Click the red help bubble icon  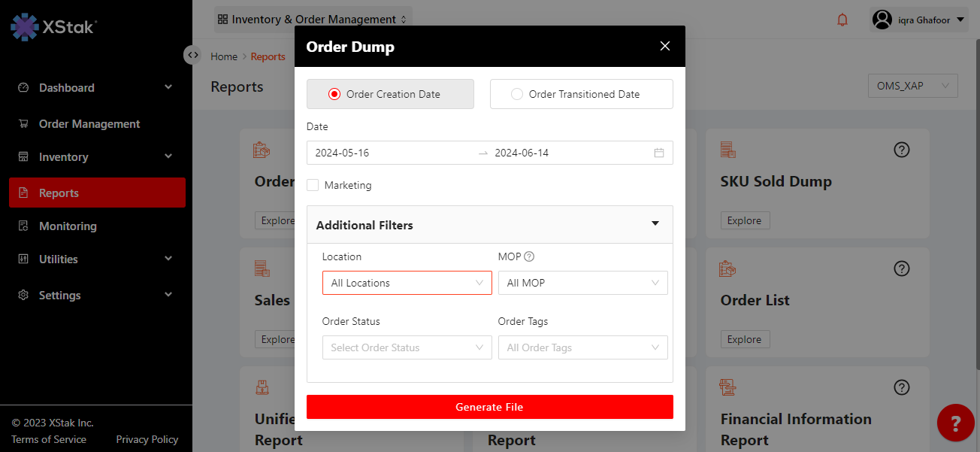click(x=955, y=423)
